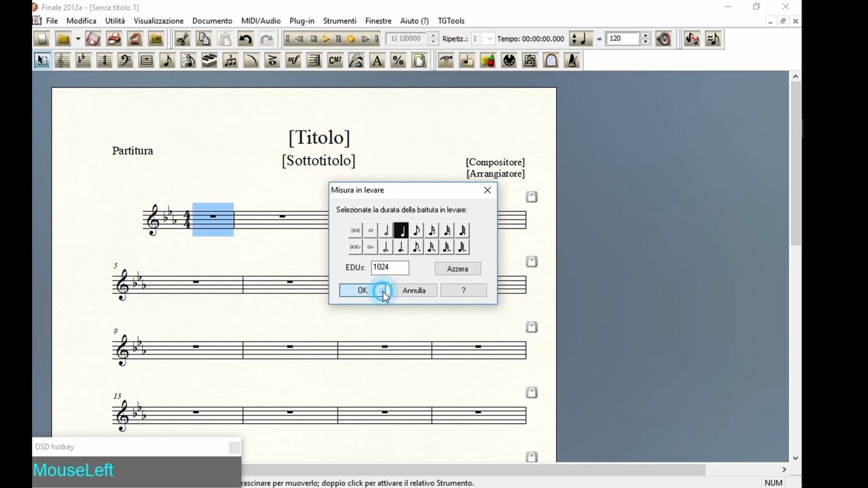Click the Azzera button

(457, 269)
